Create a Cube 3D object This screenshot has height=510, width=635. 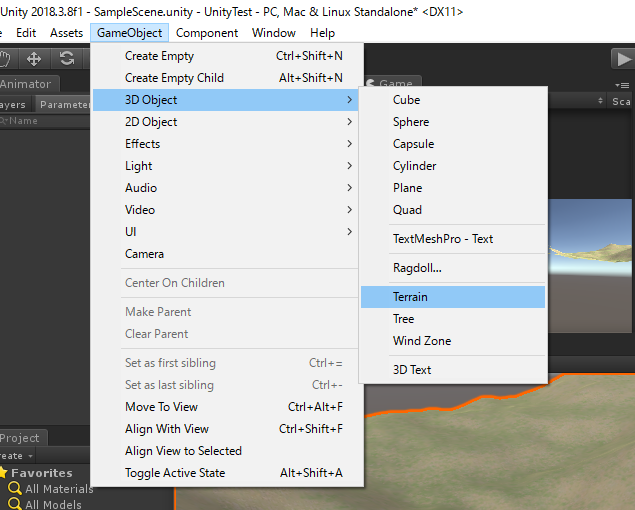453,100
